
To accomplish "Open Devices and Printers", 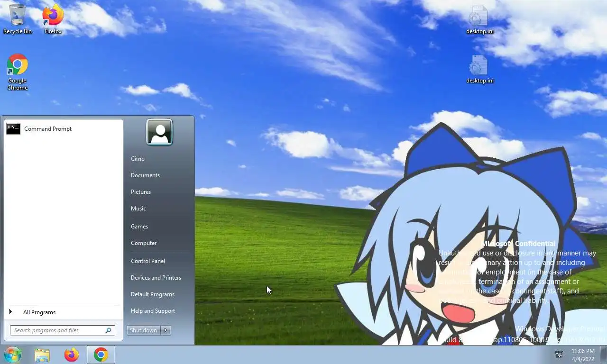I will (156, 278).
